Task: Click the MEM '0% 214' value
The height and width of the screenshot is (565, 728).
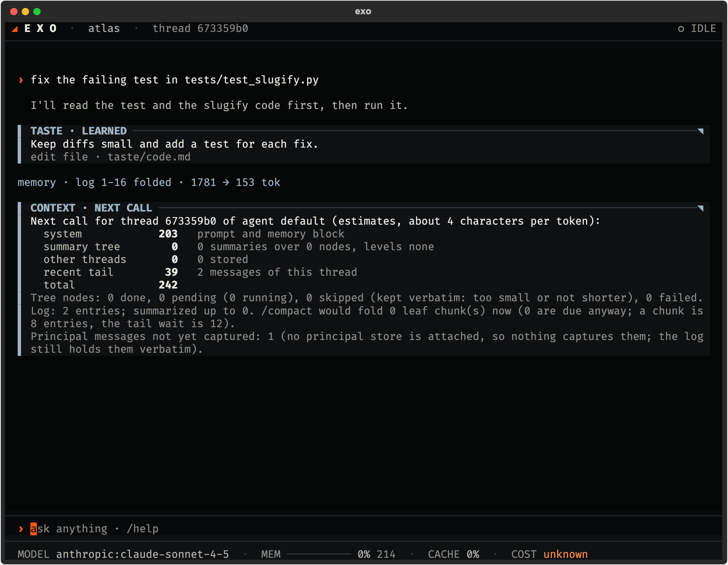Action: click(377, 554)
